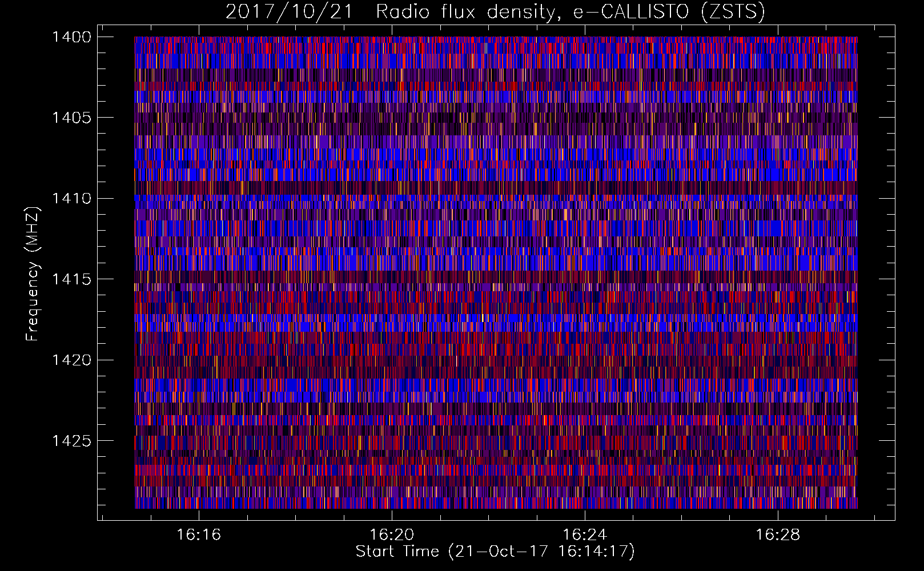Click the "Start Time (21-Oct-17 16:14:17)" axis label
The width and height of the screenshot is (924, 571).
495,552
